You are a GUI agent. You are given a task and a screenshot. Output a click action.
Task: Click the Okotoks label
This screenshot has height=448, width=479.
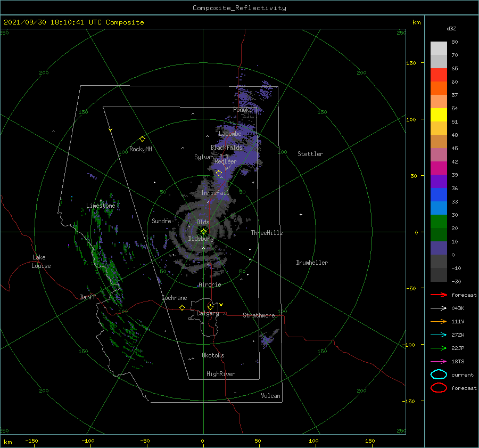[x=213, y=355]
